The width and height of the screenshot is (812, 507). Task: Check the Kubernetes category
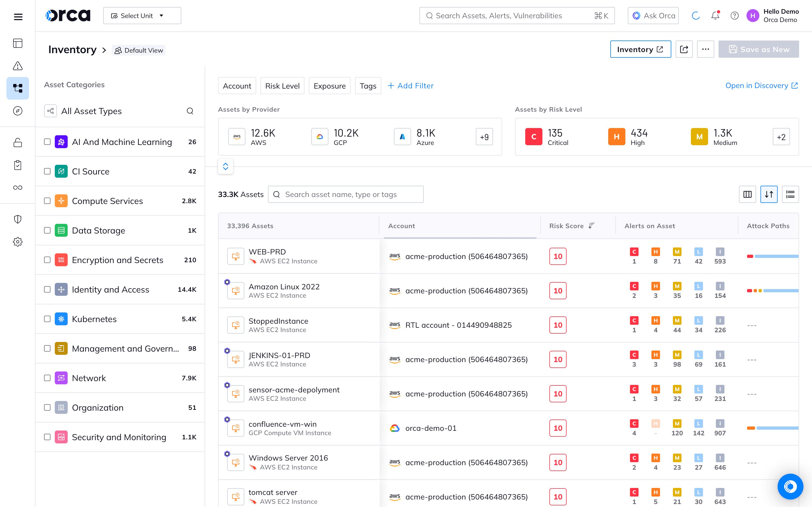[x=47, y=319]
